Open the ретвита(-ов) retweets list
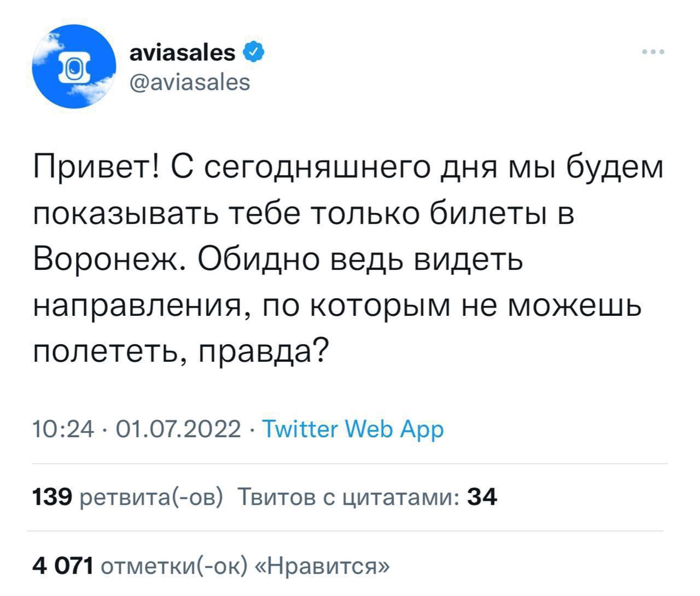The height and width of the screenshot is (596, 700). pos(151,497)
